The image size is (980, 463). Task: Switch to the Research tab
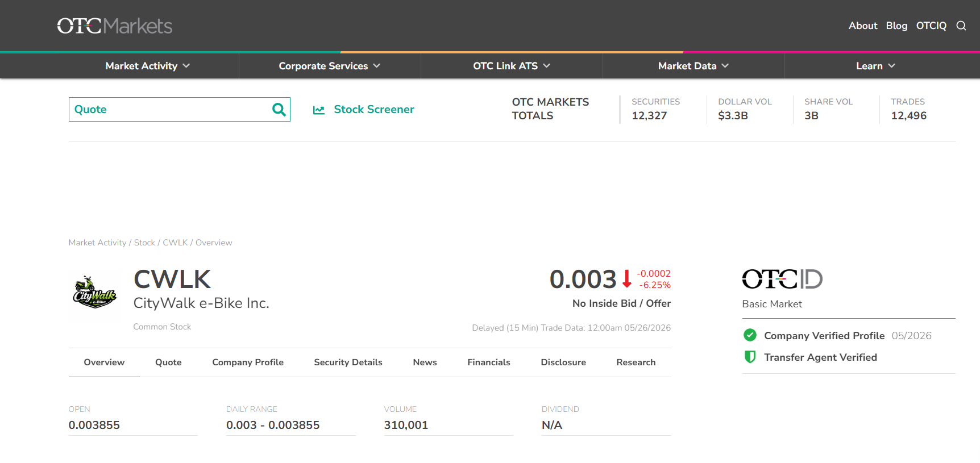point(636,362)
